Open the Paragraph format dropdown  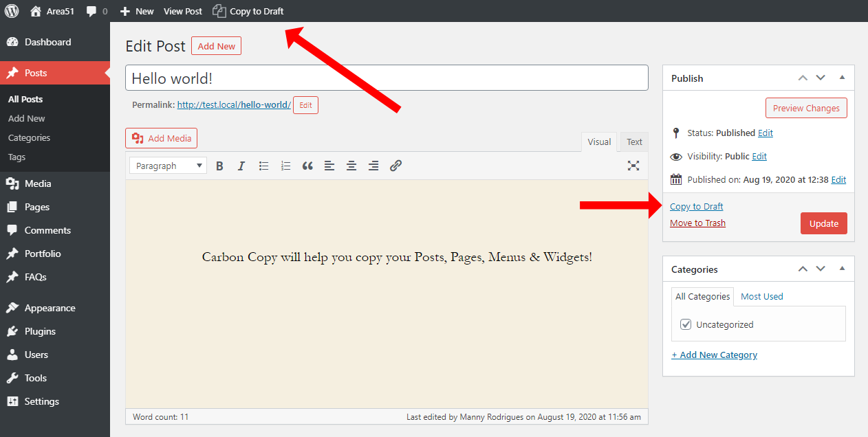click(169, 166)
